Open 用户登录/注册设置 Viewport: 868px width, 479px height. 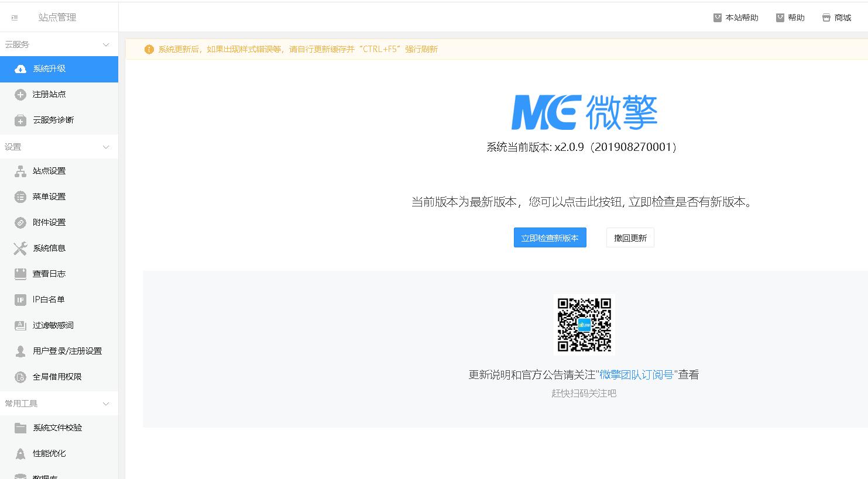tap(59, 352)
